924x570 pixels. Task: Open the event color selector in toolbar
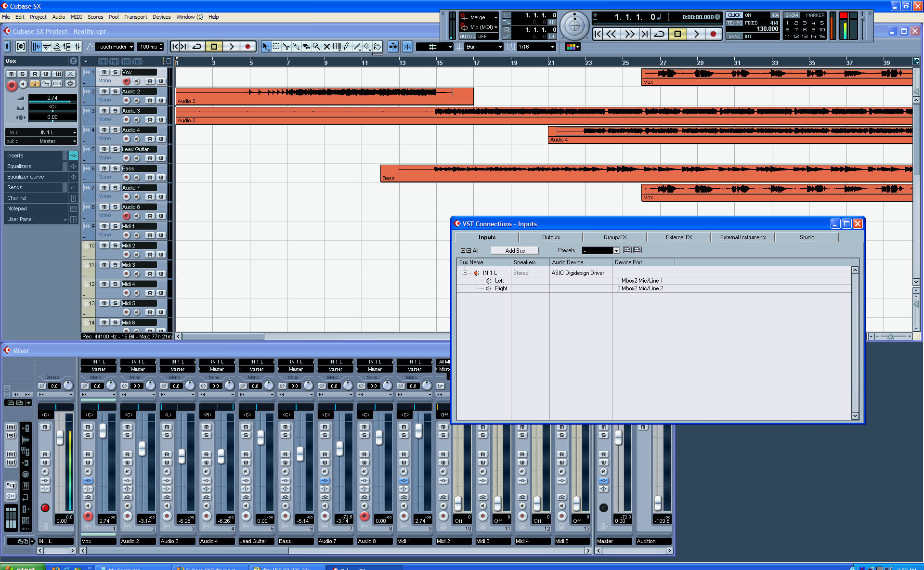[573, 47]
